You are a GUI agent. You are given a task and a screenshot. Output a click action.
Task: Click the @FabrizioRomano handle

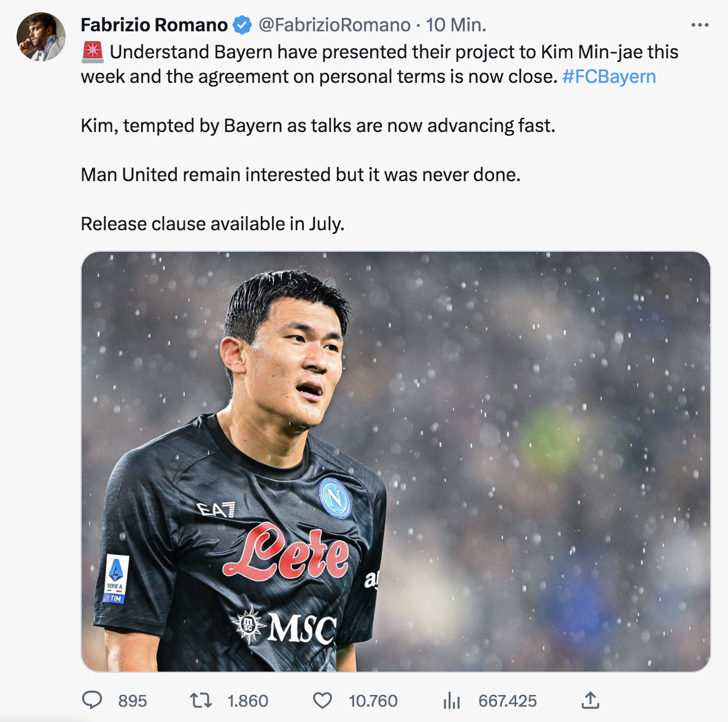(334, 25)
